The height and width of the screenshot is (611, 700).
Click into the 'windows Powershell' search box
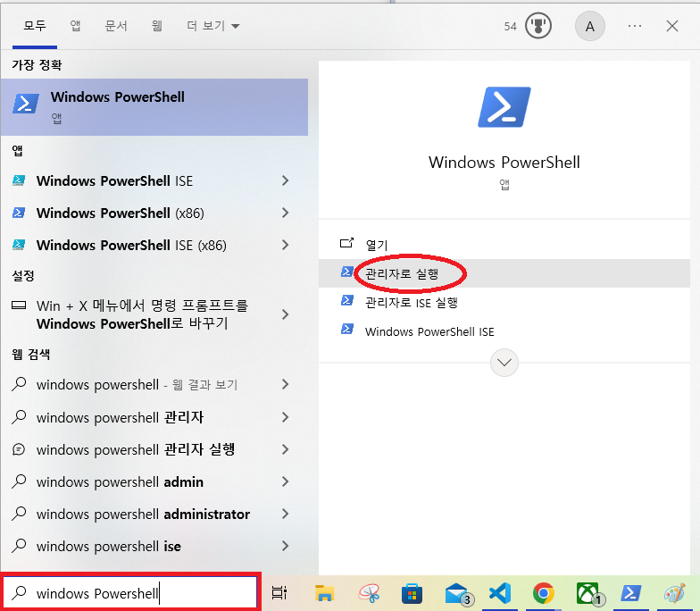[x=130, y=593]
